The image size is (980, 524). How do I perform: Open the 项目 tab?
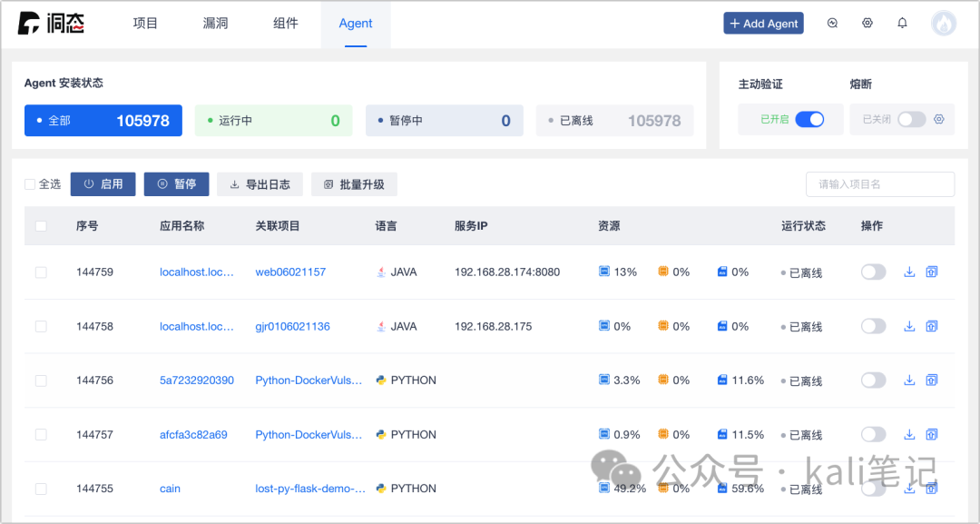click(145, 23)
